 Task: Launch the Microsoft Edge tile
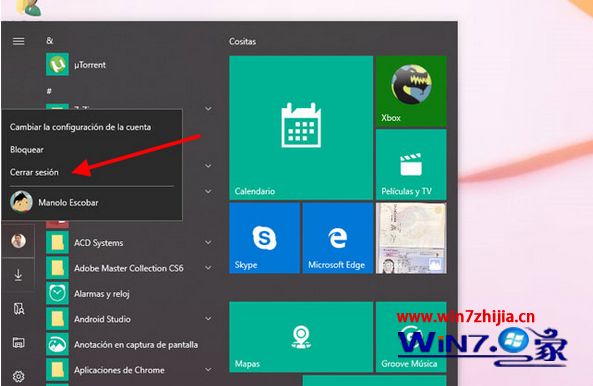coord(338,238)
